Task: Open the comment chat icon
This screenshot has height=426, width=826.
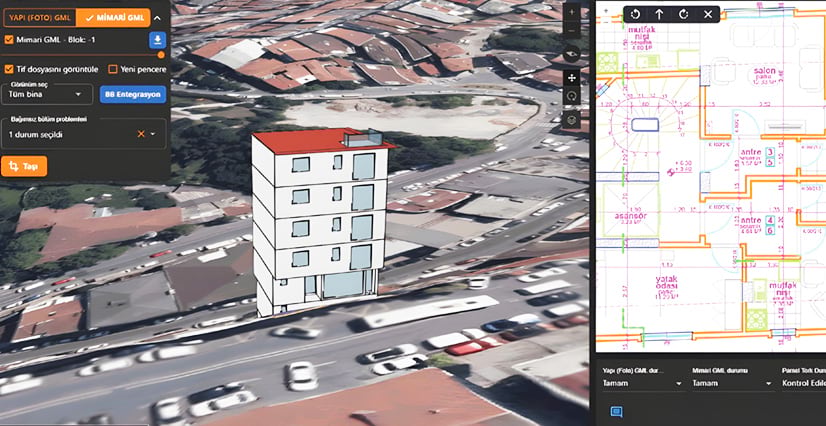Action: (x=616, y=412)
